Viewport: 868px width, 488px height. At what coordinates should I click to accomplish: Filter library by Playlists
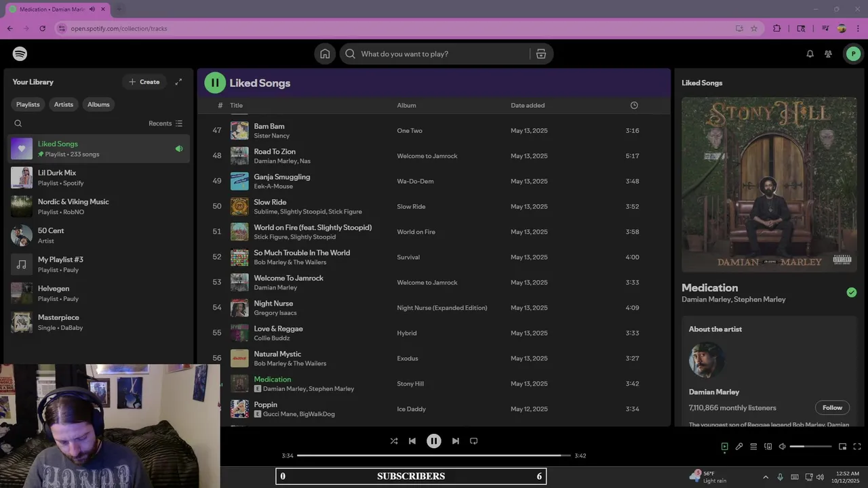(28, 104)
